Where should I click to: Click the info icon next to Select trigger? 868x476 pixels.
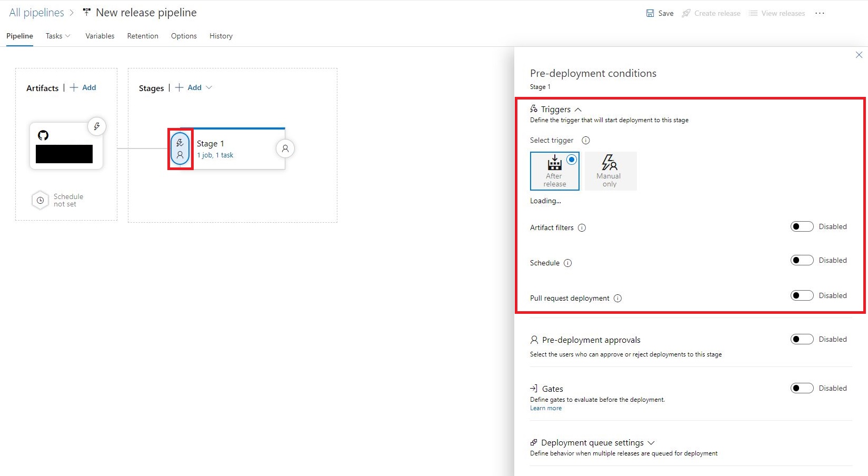(585, 141)
